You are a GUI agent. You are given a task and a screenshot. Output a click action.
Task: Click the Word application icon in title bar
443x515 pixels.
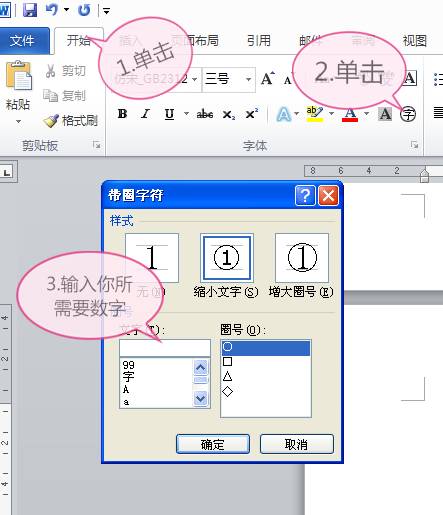pos(5,10)
